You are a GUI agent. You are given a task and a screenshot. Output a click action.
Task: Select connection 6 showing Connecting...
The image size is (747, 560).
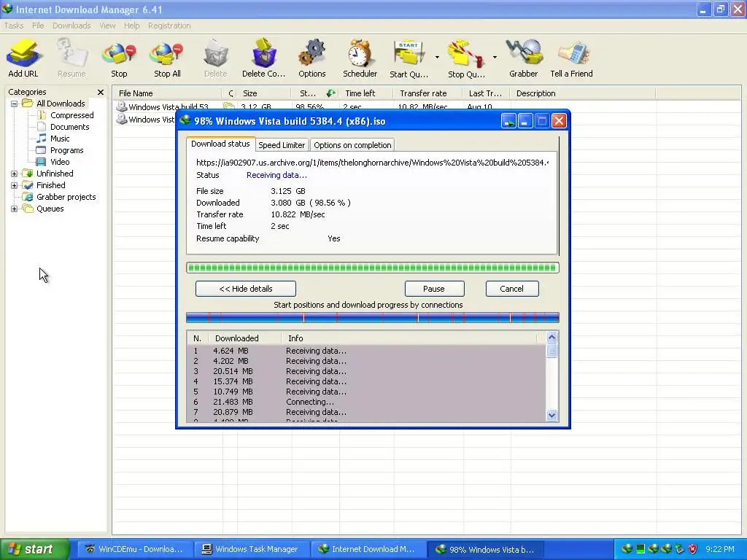366,402
